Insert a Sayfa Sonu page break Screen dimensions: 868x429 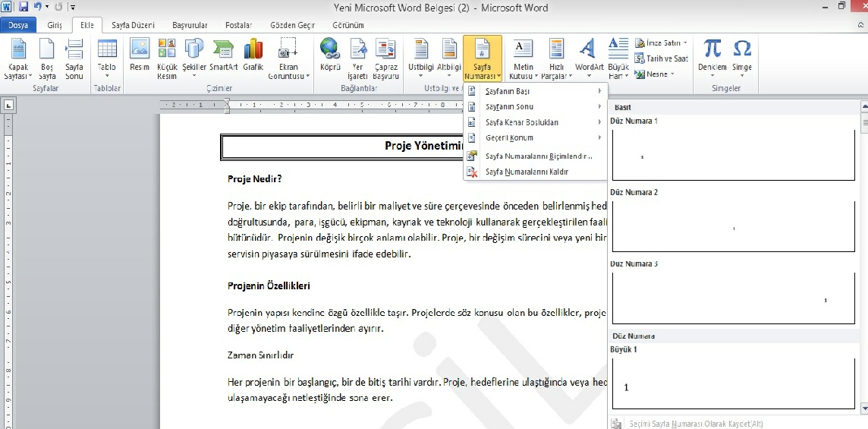pos(74,59)
